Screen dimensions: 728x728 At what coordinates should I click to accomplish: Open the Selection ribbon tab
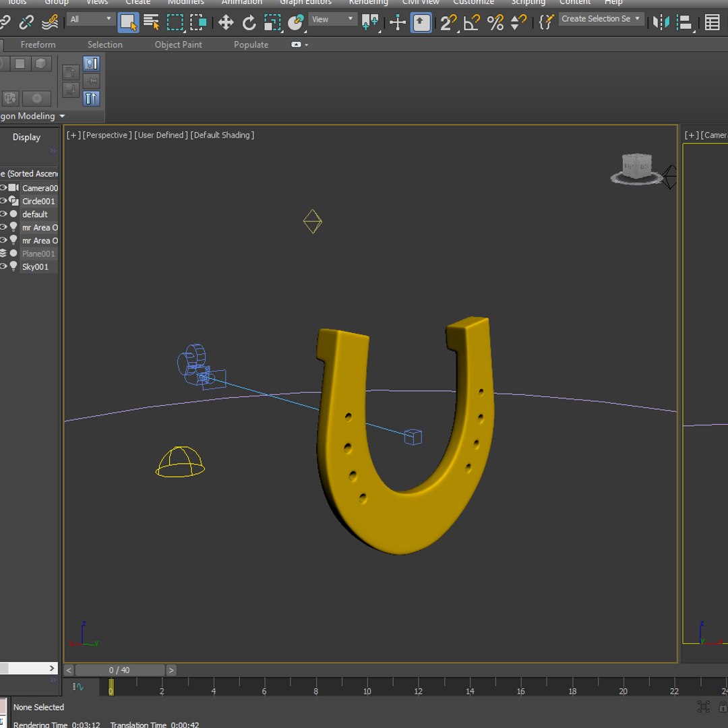105,44
